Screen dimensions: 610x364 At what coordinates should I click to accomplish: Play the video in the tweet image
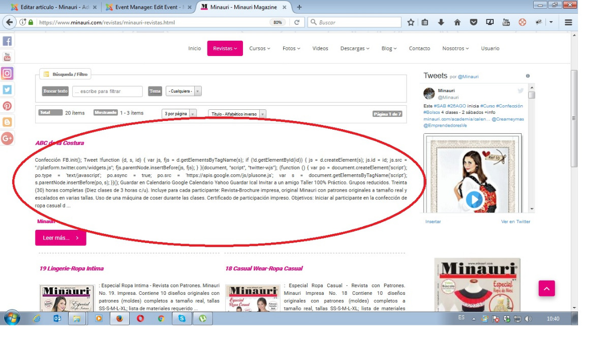(x=474, y=199)
